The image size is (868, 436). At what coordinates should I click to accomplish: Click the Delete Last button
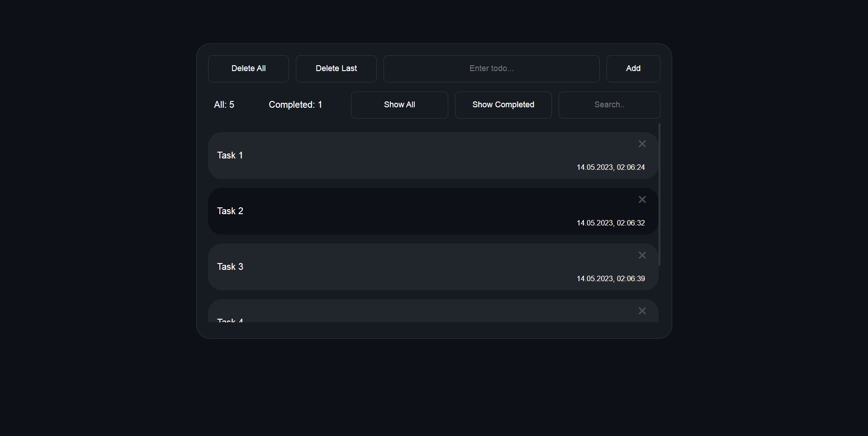pos(336,69)
